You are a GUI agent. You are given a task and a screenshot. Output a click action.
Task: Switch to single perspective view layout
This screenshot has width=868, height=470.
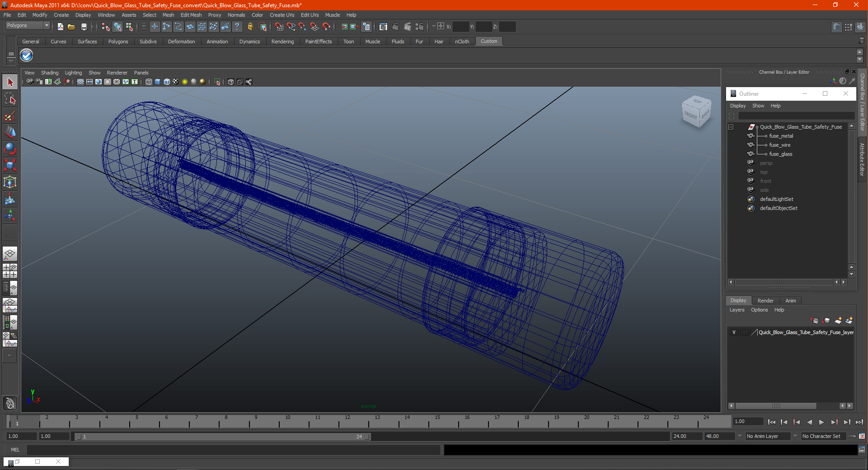(10, 254)
